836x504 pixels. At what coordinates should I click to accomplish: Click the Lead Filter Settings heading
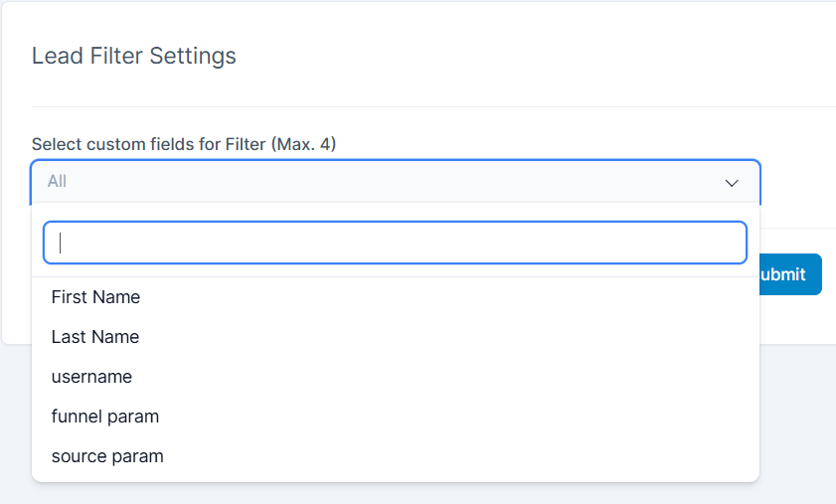[x=134, y=56]
